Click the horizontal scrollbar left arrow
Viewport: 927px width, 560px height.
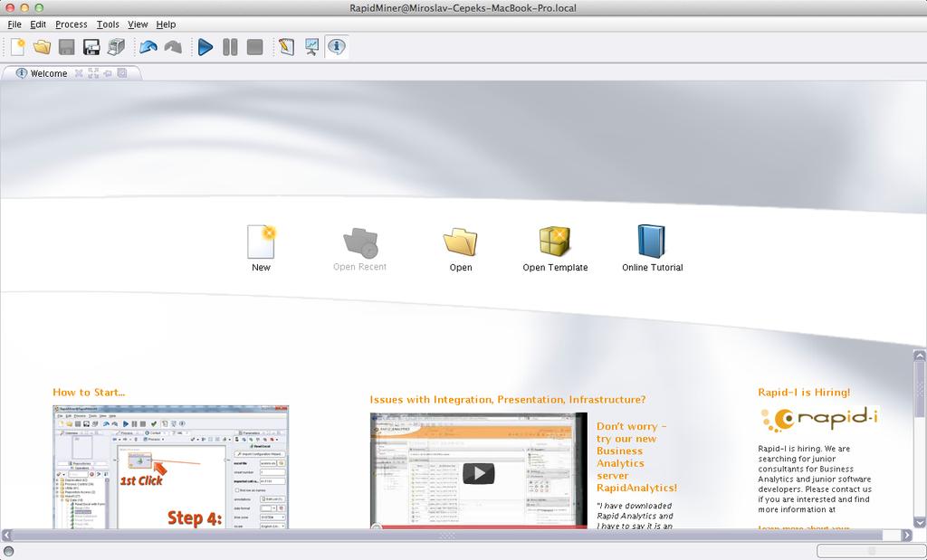[x=6, y=536]
